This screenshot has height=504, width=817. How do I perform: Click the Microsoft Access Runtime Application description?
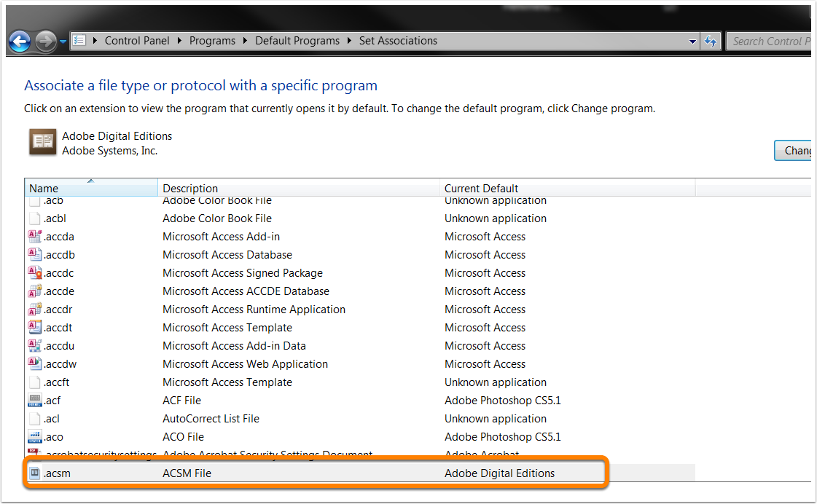[254, 310]
